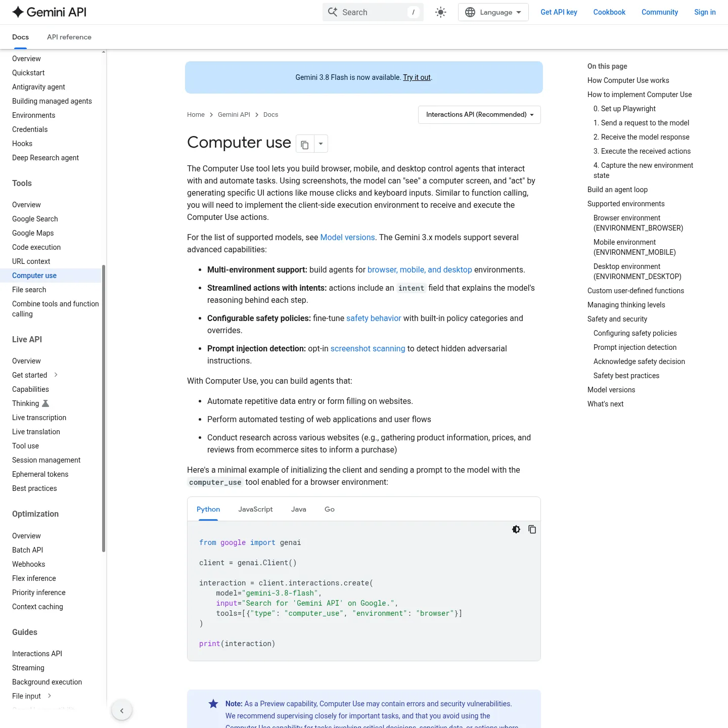Click the Search field

pyautogui.click(x=373, y=12)
